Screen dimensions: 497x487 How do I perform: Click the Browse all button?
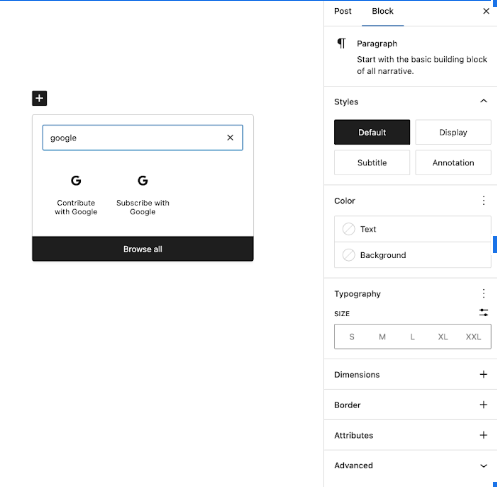pyautogui.click(x=143, y=249)
